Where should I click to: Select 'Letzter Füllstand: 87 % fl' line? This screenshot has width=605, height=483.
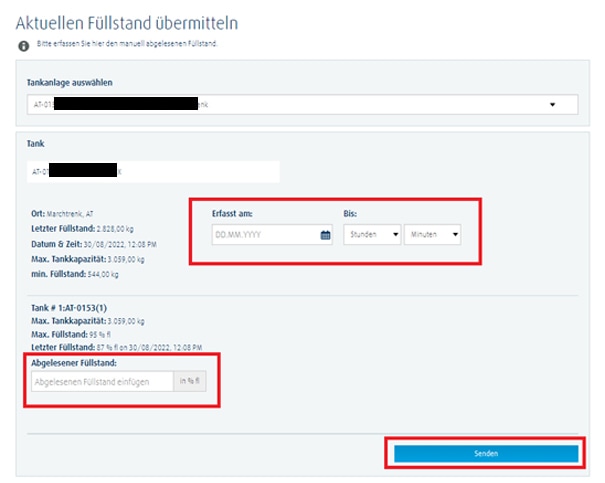117,347
